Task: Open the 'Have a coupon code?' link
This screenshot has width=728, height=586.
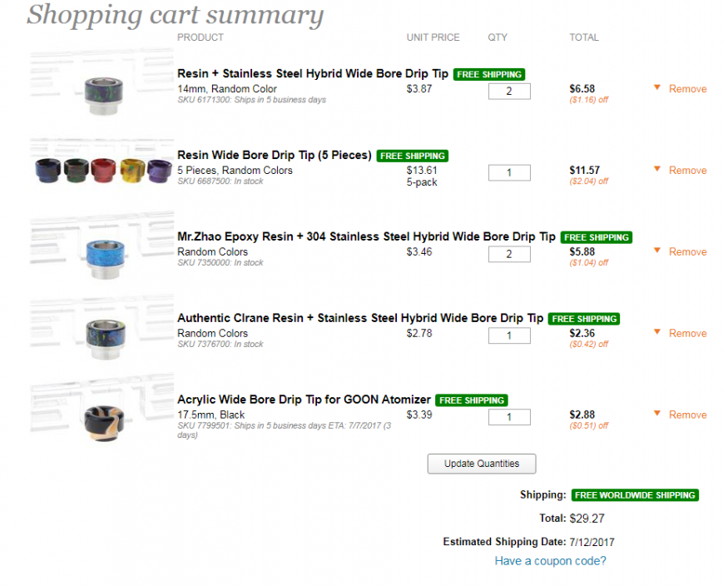Action: pyautogui.click(x=550, y=561)
